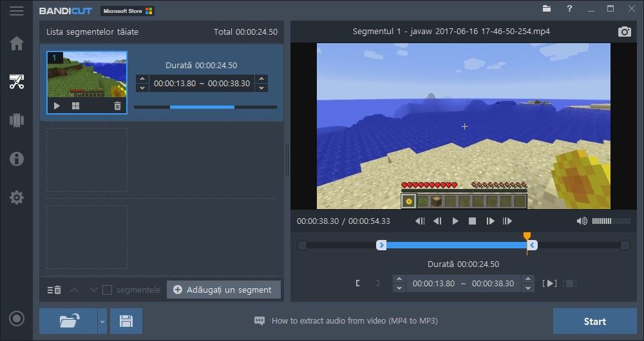
Task: Click the Start button
Action: (594, 321)
